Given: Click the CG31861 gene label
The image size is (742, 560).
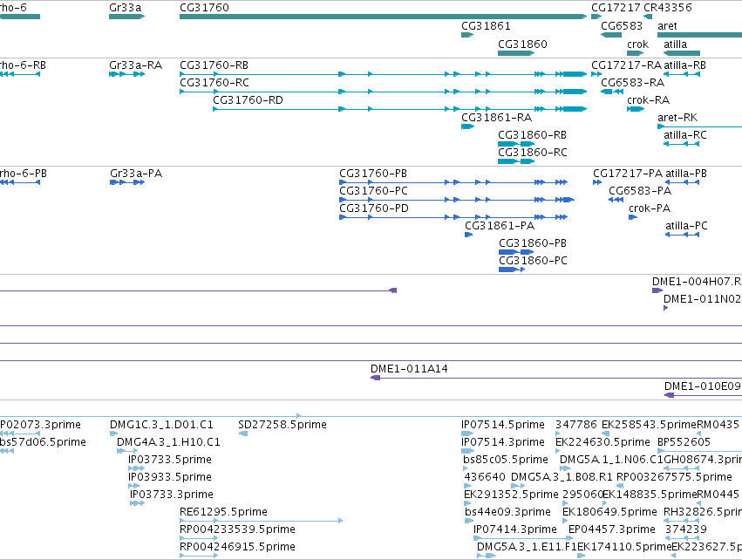Looking at the screenshot, I should click(486, 26).
